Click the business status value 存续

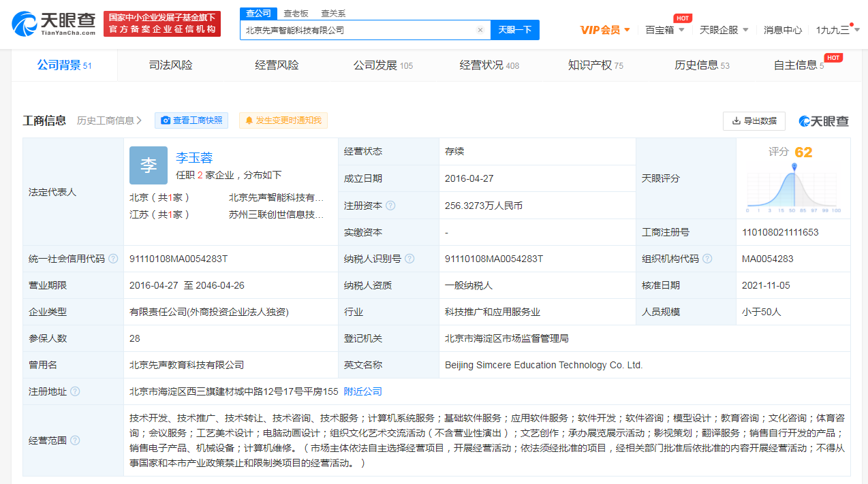point(454,151)
